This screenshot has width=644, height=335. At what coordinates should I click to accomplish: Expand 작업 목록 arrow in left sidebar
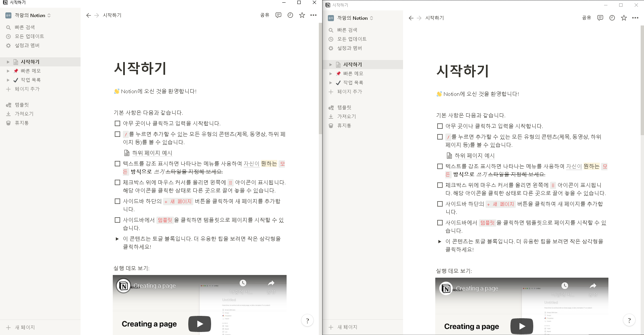(8, 80)
